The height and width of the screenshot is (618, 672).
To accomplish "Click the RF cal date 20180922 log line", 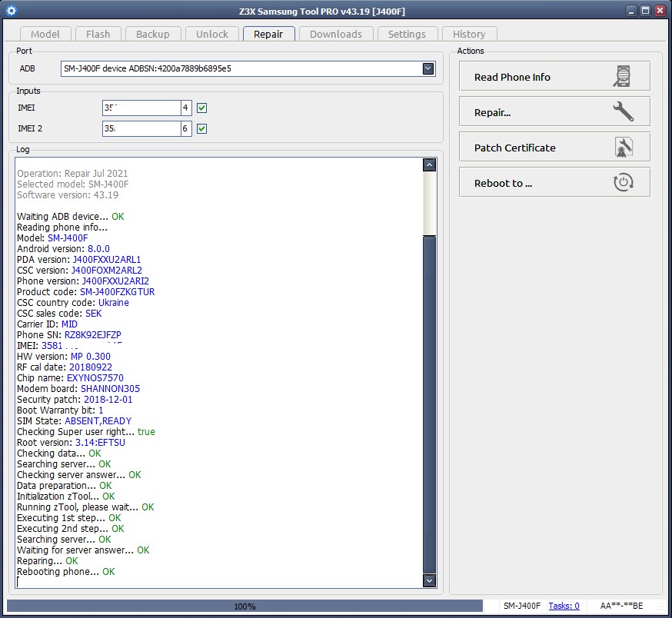I will 65,367.
